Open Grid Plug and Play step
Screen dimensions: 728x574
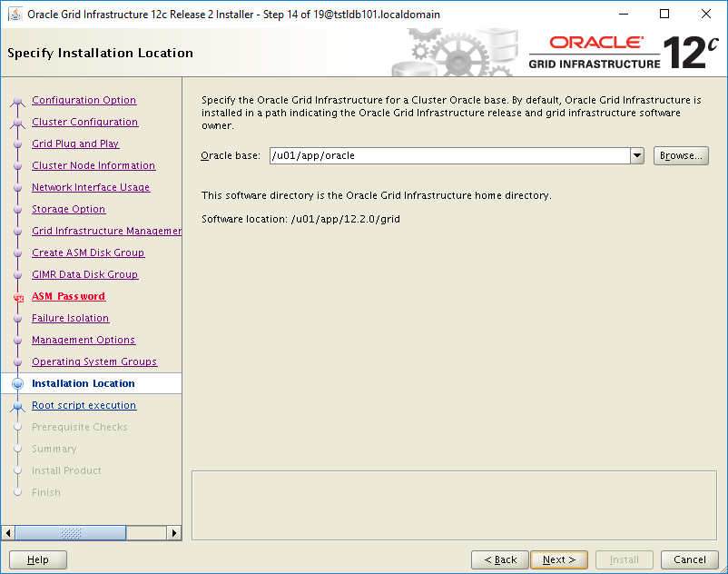(x=75, y=143)
